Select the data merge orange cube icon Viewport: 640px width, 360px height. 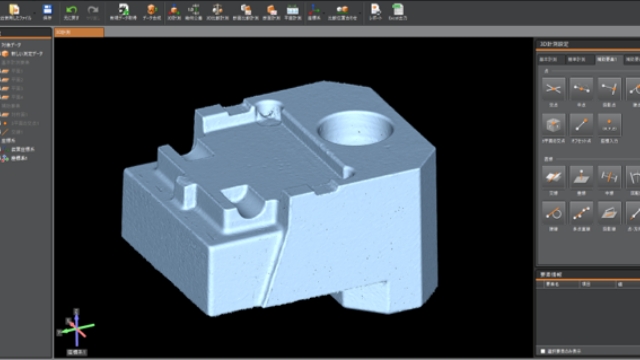coord(151,9)
